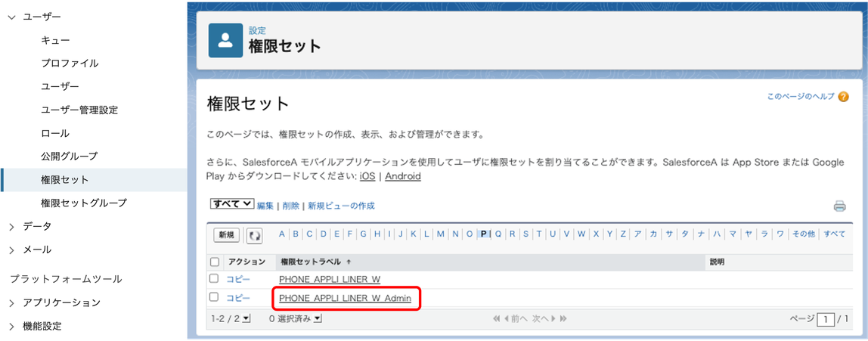Image resolution: width=868 pixels, height=341 pixels.
Task: Filter list by kana ア
Action: coord(637,234)
